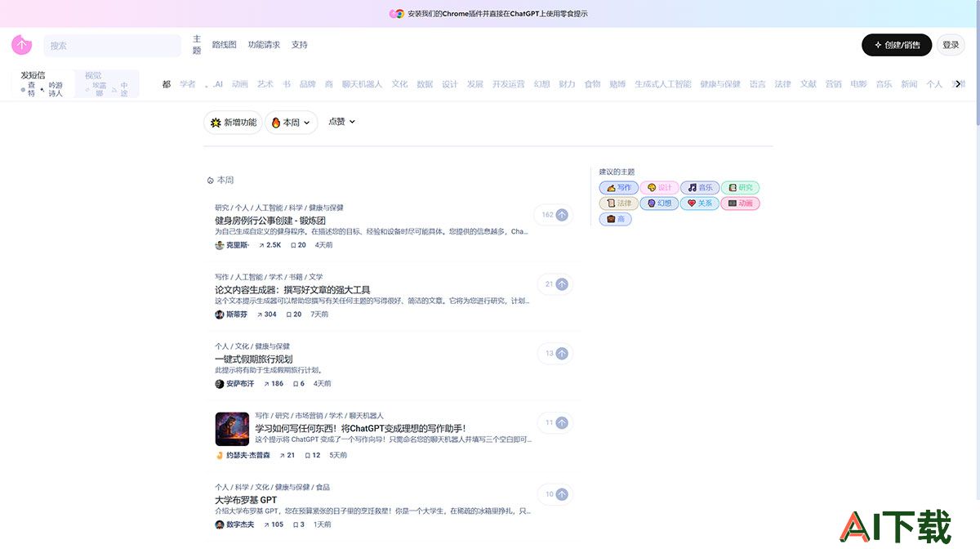This screenshot has width=980, height=549.
Task: Select the 幻想 suggested topic chip
Action: (660, 203)
